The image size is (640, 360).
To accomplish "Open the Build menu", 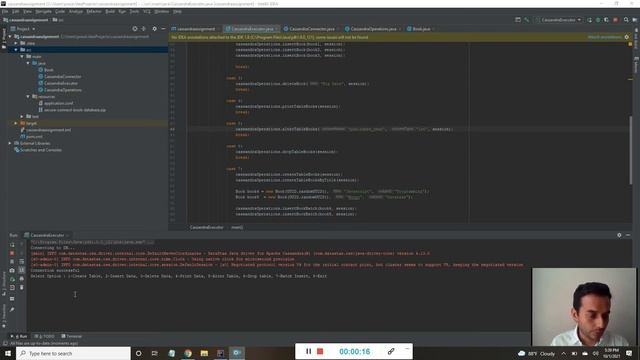I will pyautogui.click(x=110, y=11).
